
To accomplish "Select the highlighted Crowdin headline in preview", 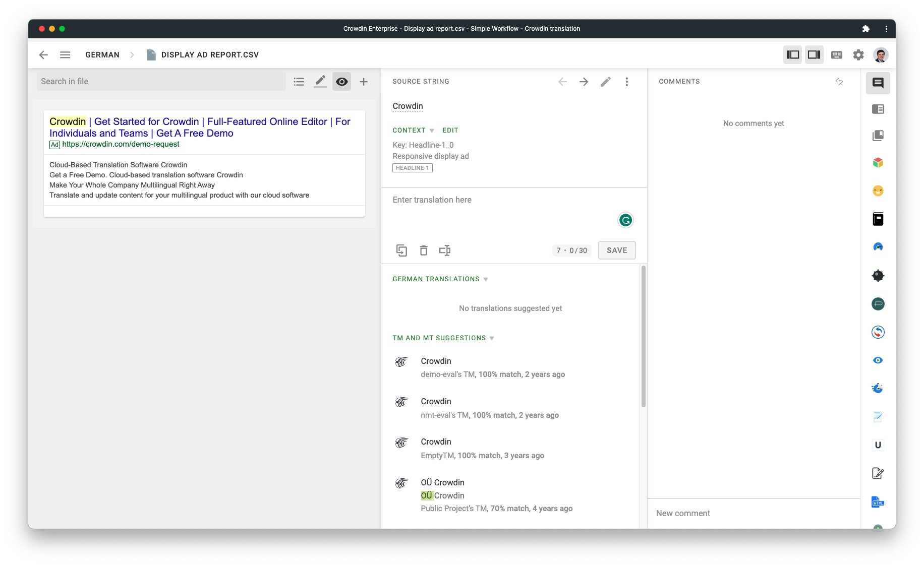I will (x=68, y=121).
